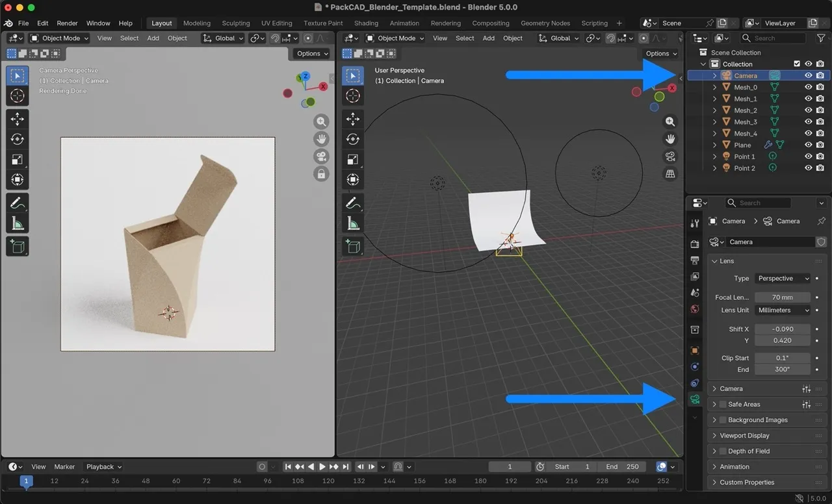Click the Annotate tool in right viewport
Image resolution: width=832 pixels, height=504 pixels.
click(x=353, y=203)
